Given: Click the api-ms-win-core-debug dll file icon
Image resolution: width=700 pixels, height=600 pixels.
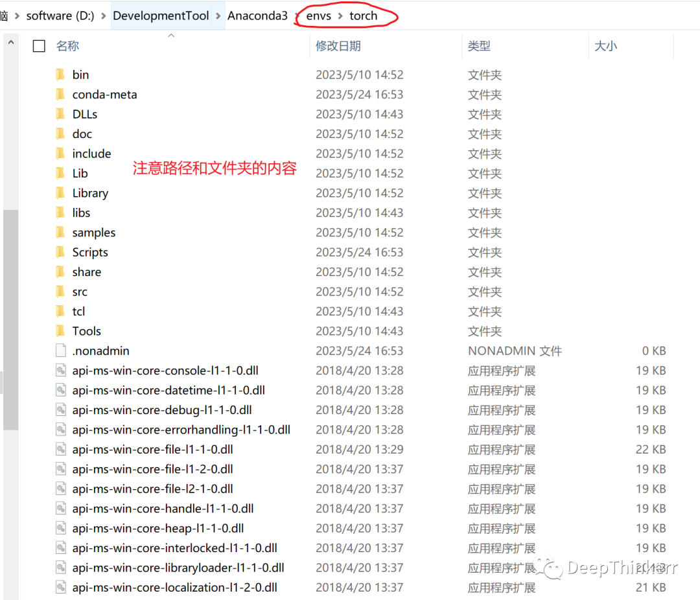Looking at the screenshot, I should click(61, 410).
